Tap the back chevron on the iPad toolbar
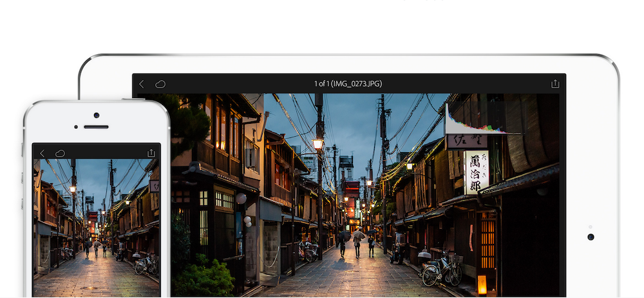 pyautogui.click(x=142, y=84)
